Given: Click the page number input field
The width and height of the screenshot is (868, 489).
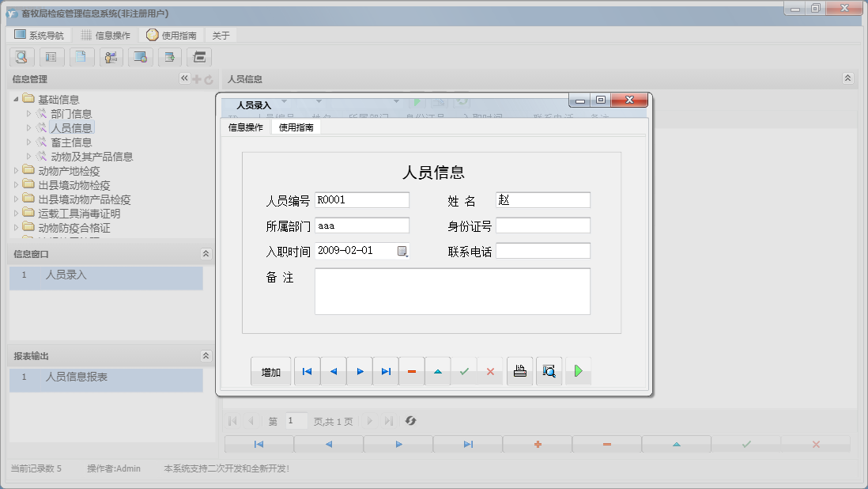Looking at the screenshot, I should point(296,421).
